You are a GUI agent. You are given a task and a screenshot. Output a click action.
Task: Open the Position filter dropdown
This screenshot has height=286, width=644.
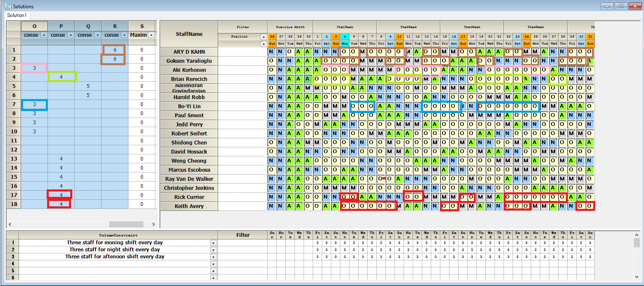coord(263,37)
